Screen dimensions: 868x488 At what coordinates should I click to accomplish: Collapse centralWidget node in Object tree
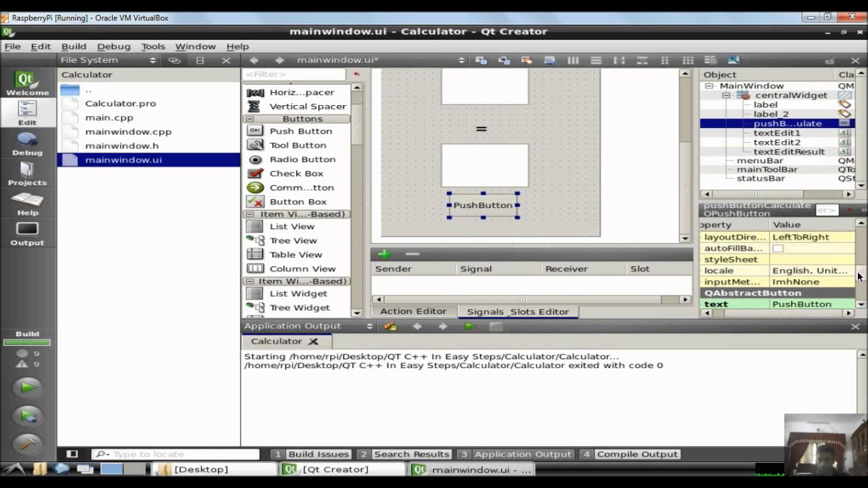pyautogui.click(x=726, y=96)
